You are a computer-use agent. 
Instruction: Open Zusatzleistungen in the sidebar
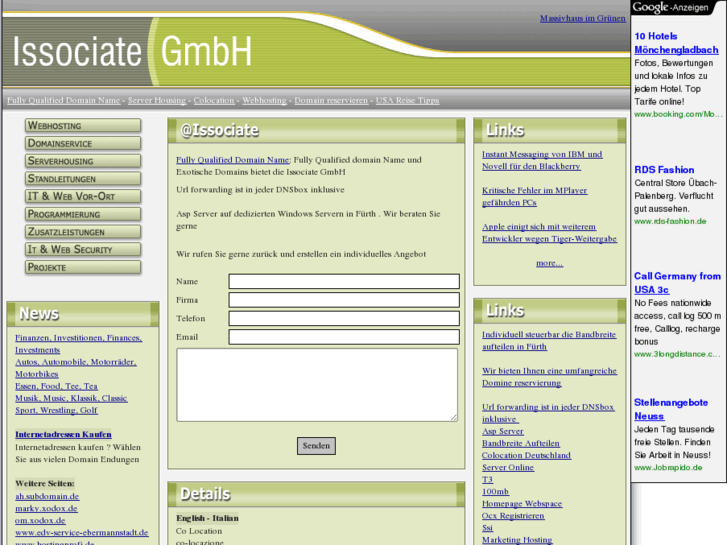[x=83, y=232]
